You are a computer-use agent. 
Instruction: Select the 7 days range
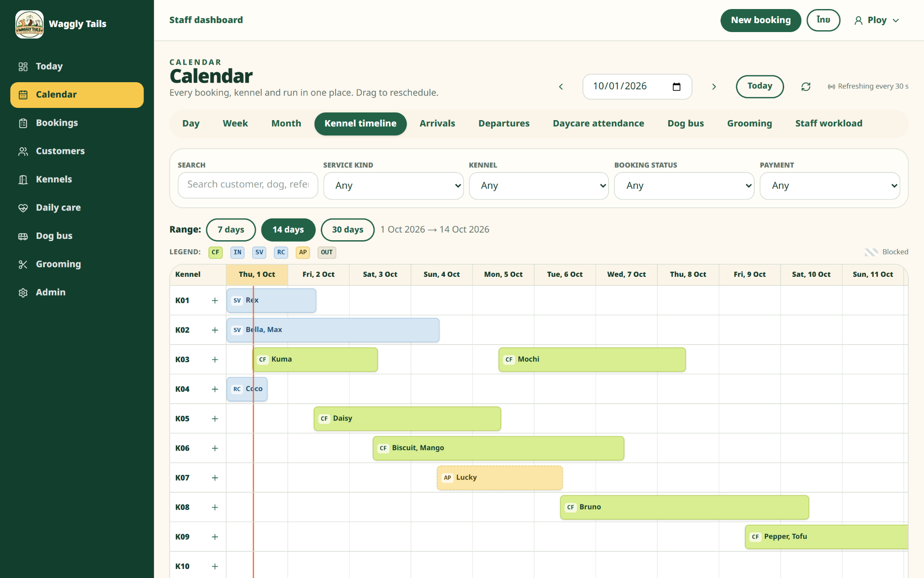pos(231,230)
